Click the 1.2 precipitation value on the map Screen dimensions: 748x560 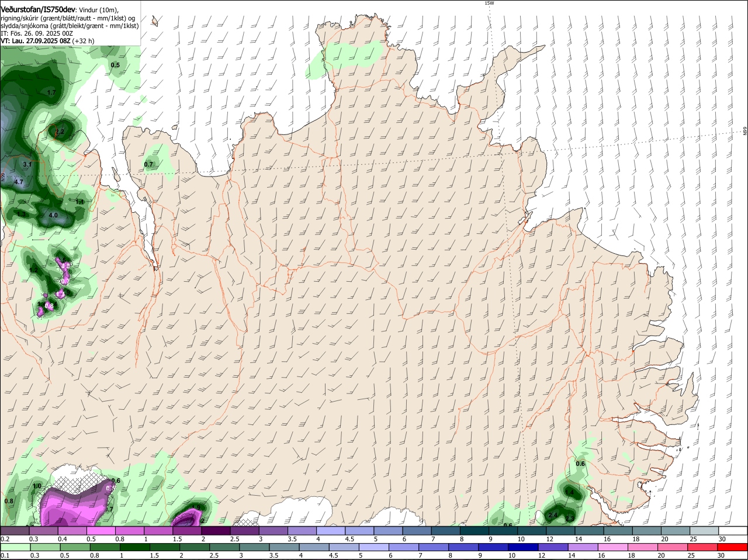pyautogui.click(x=33, y=269)
